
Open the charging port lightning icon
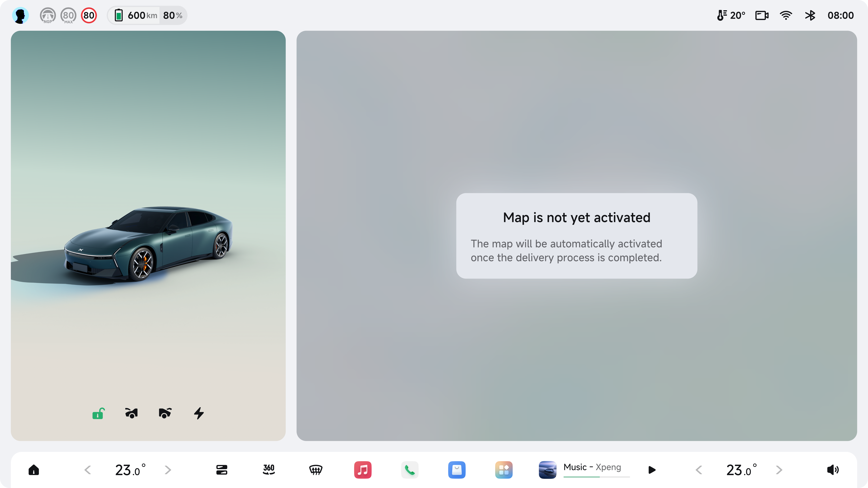[x=199, y=413]
